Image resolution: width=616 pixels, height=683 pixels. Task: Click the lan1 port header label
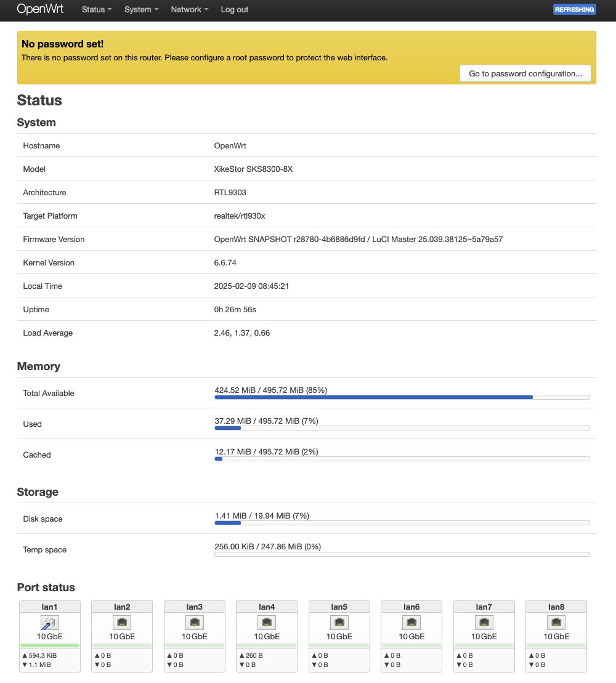pos(50,607)
